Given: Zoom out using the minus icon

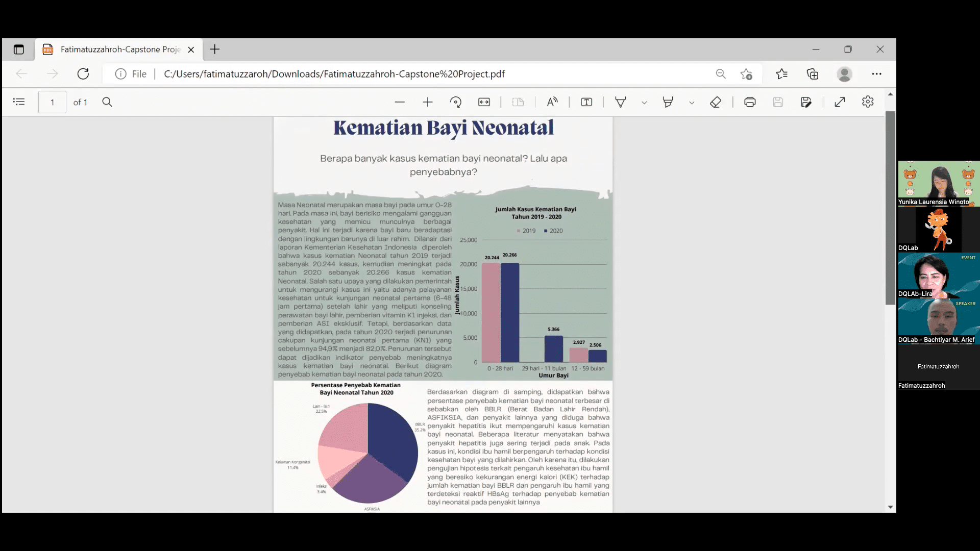Looking at the screenshot, I should coord(400,102).
